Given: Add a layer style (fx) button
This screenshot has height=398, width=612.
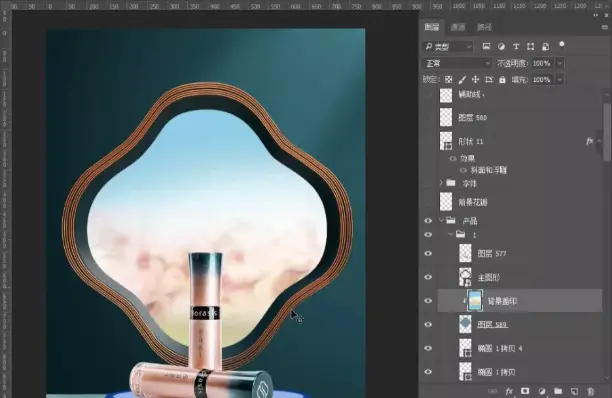Looking at the screenshot, I should 509,391.
